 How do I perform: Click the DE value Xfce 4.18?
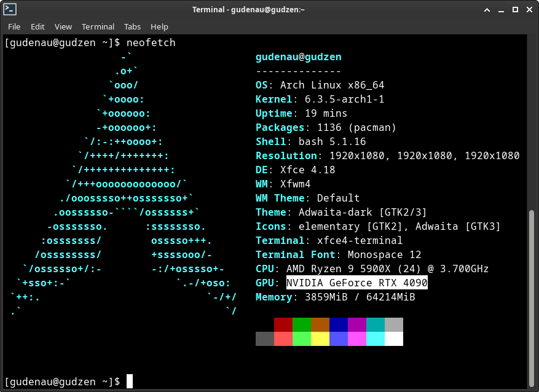click(308, 170)
